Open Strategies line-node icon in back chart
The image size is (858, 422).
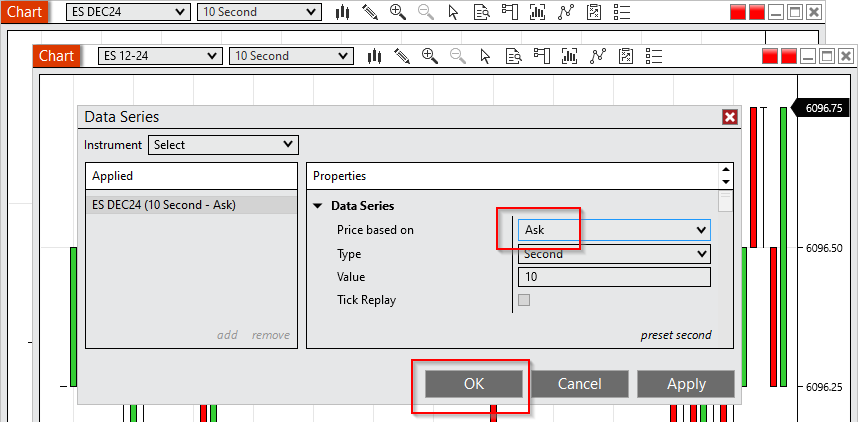566,12
